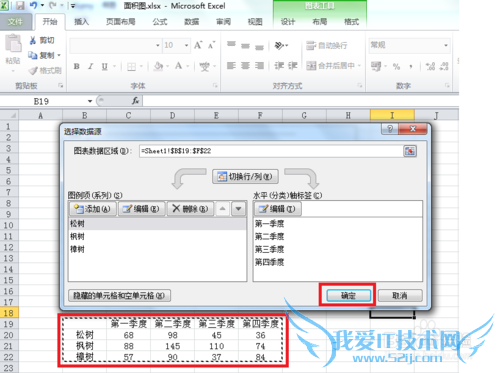The image size is (500, 373).
Task: Select 第三季度 in axis labels list
Action: point(269,249)
